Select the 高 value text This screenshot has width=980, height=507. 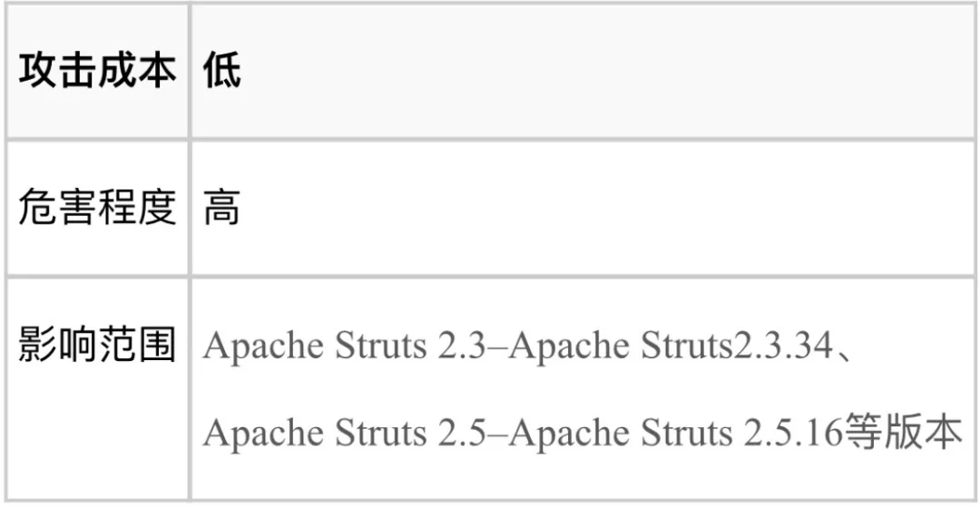[222, 208]
